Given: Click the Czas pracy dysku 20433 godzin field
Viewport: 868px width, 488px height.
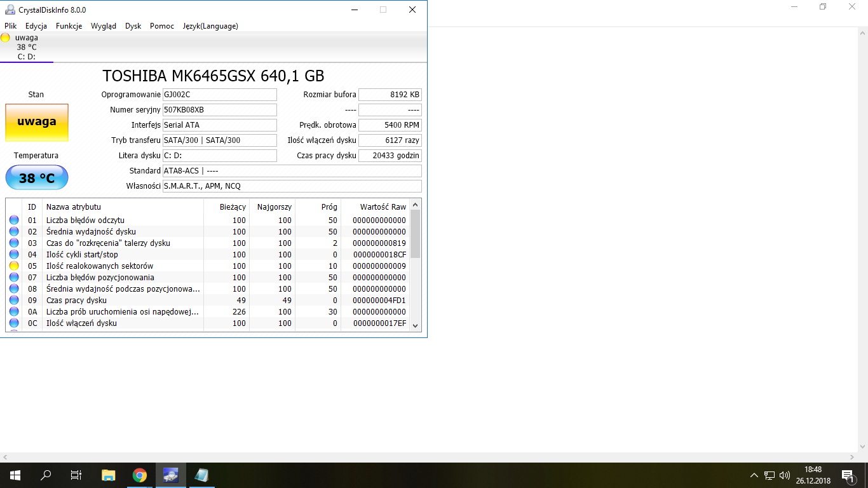Looking at the screenshot, I should 390,156.
